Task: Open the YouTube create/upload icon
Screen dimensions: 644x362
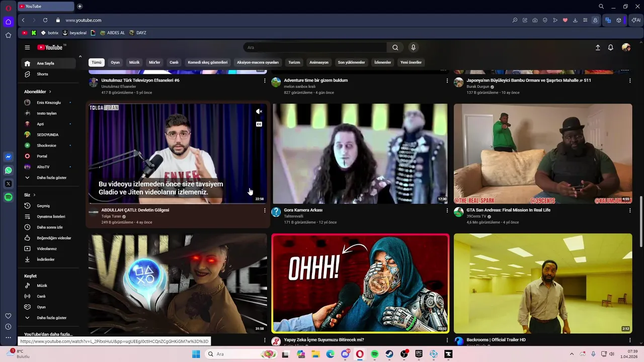Action: tap(598, 47)
